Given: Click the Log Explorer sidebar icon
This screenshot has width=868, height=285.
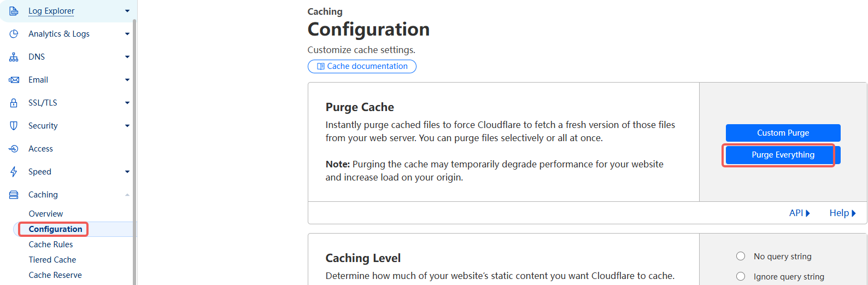Looking at the screenshot, I should point(14,11).
